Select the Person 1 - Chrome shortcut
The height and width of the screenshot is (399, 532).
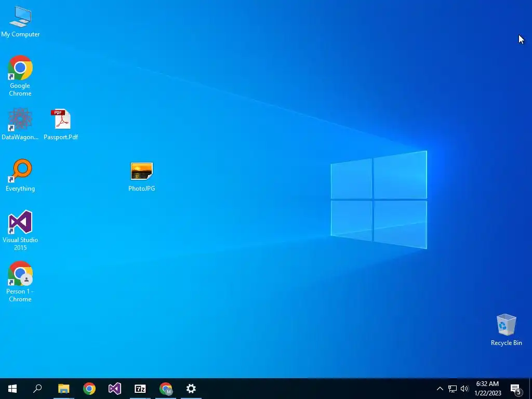[20, 281]
